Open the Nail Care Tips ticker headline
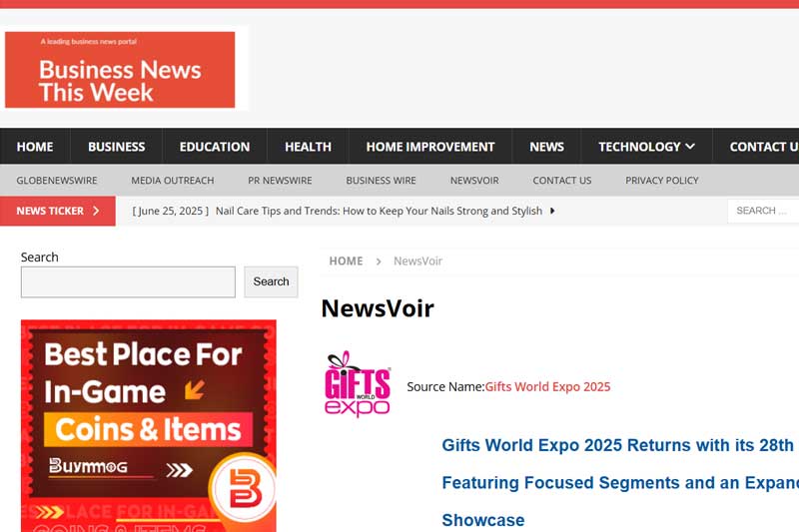The width and height of the screenshot is (799, 532). 379,211
